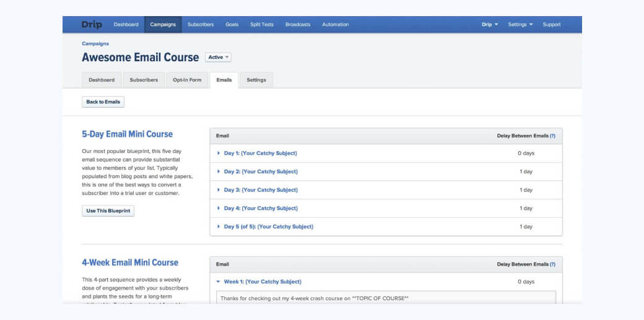Click the Back to Emails button
The height and width of the screenshot is (320, 644).
103,102
